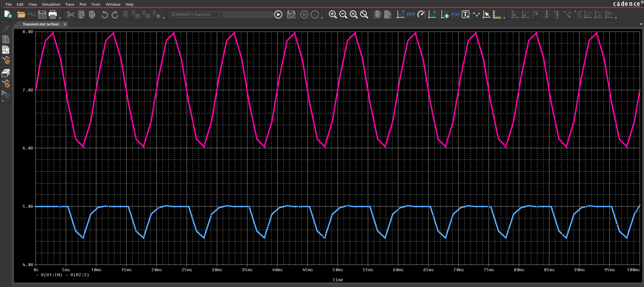Stop the simulation with round button

[315, 14]
